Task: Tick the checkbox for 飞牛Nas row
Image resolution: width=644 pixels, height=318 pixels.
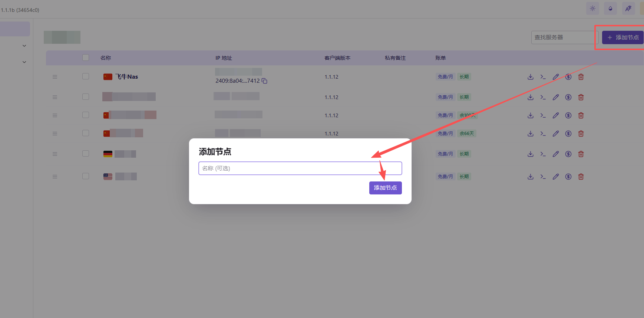Action: pyautogui.click(x=86, y=76)
